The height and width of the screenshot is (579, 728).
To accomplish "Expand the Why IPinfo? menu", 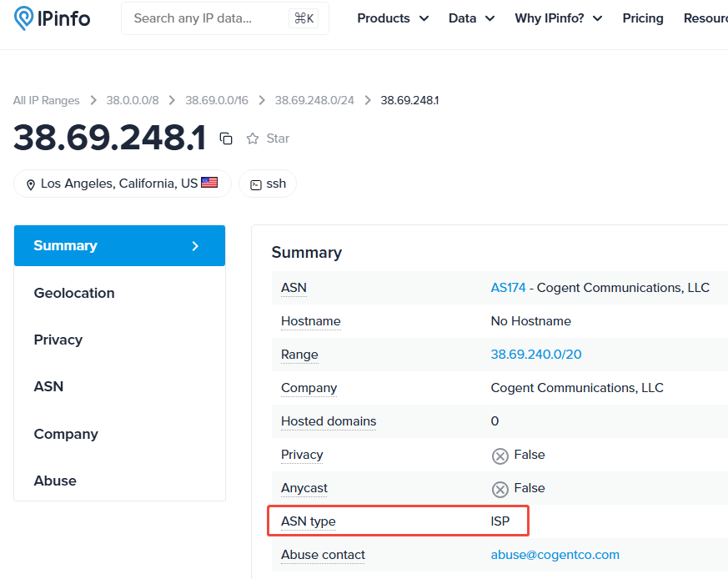I will pyautogui.click(x=558, y=18).
